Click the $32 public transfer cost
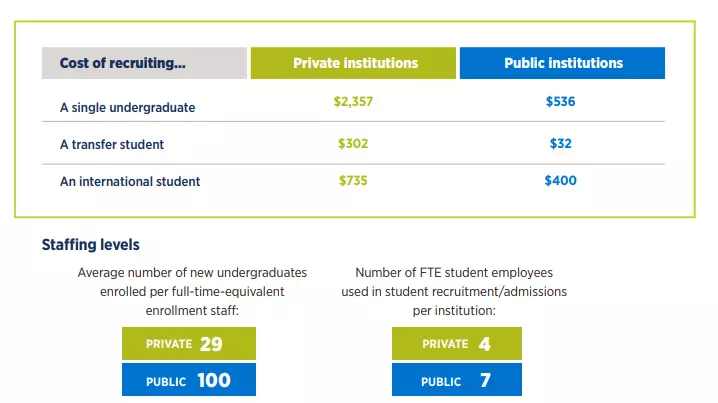Screen dimensions: 718x403 click(560, 144)
